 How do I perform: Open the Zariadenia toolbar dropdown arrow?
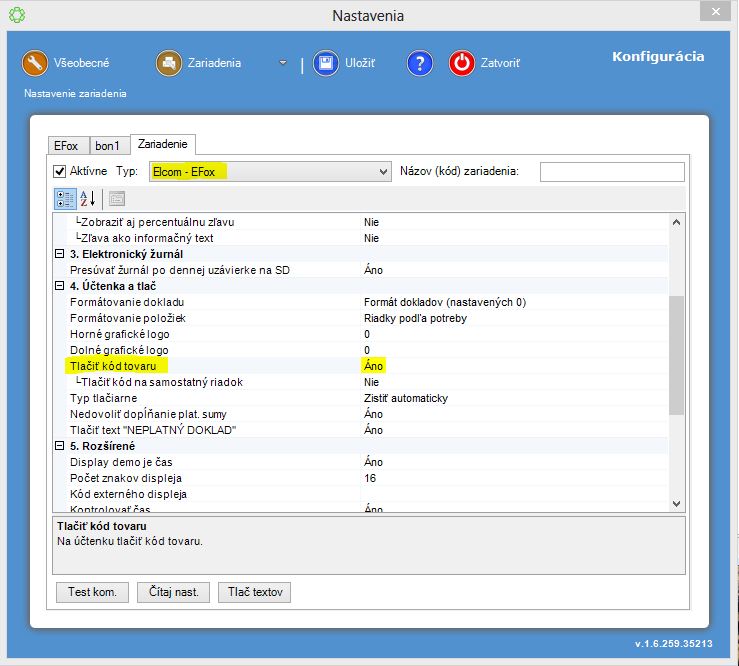(x=283, y=64)
